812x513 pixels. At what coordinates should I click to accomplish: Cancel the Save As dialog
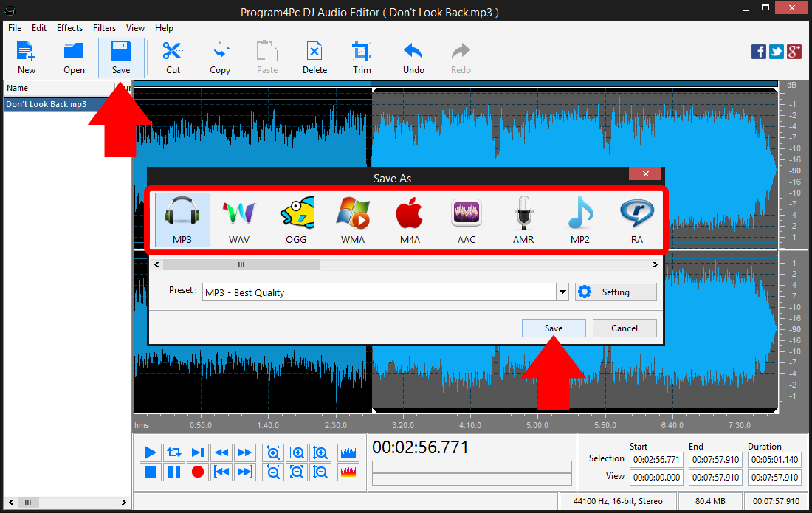(625, 328)
